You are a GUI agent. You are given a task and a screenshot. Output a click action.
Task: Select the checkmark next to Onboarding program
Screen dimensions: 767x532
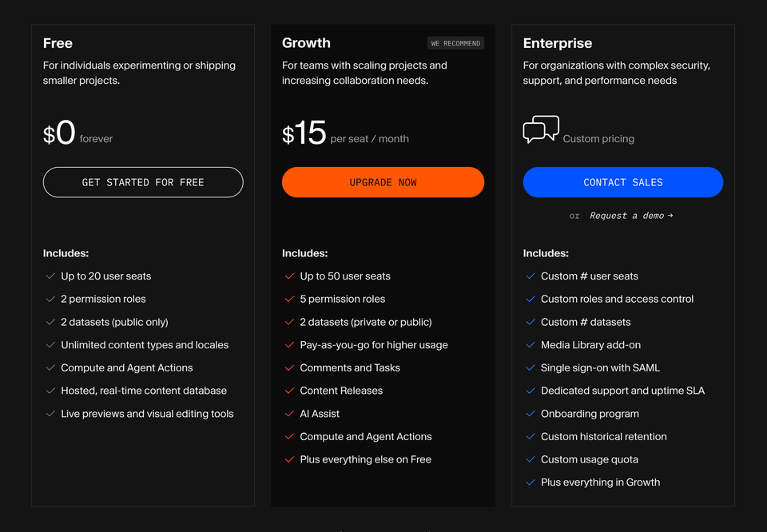(x=529, y=413)
